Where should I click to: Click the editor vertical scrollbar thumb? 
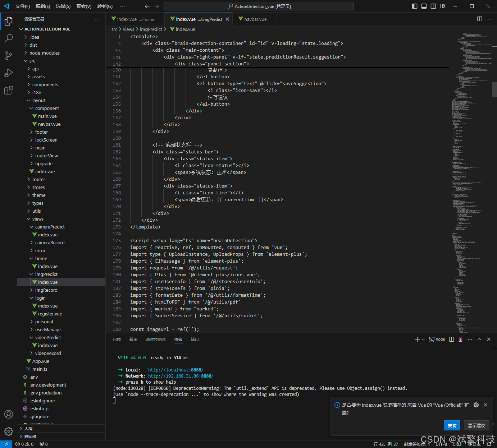pos(494,89)
